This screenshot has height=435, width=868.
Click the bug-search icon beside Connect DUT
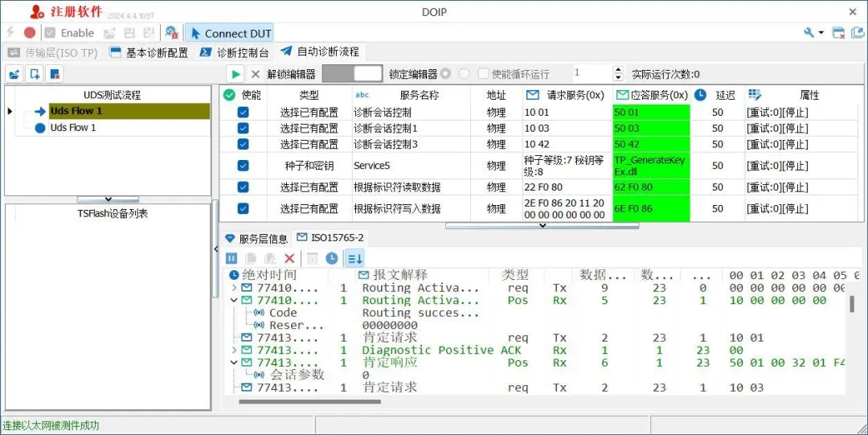click(x=172, y=33)
